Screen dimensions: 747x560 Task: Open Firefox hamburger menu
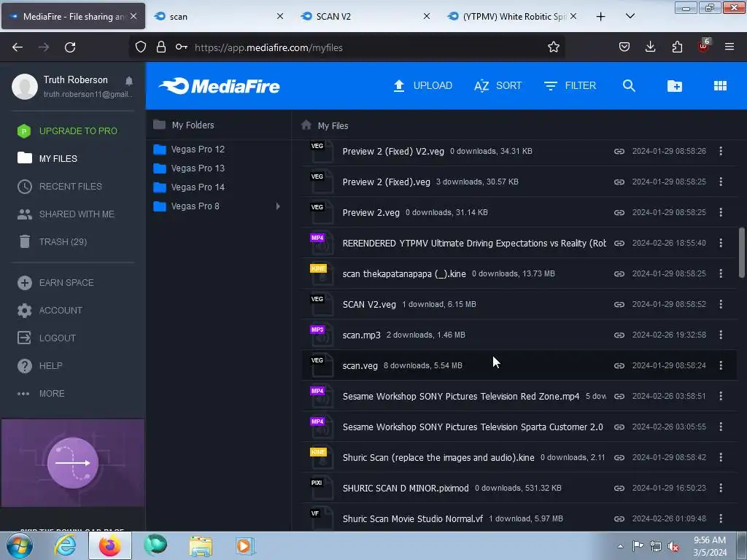729,47
